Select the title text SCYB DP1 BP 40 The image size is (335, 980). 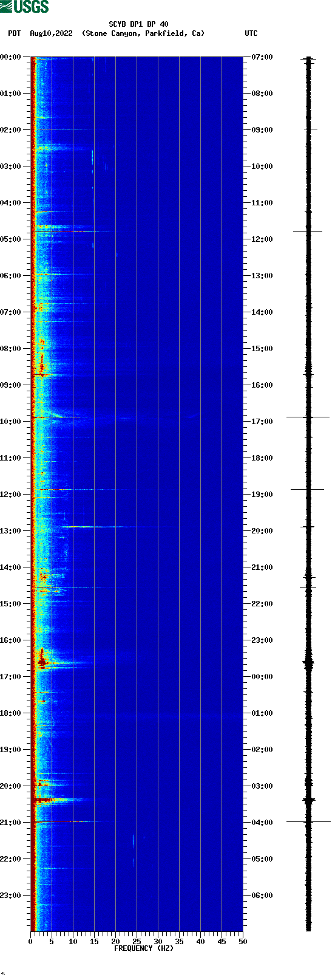pos(138,24)
